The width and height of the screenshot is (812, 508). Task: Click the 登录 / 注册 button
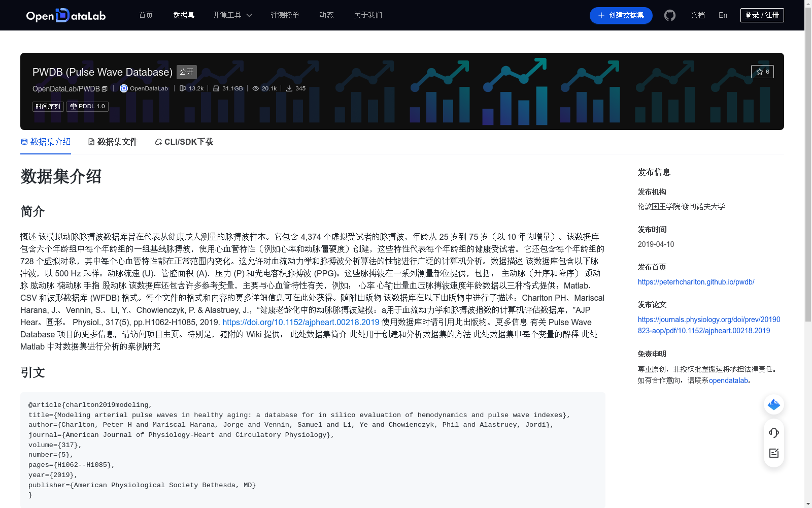762,15
